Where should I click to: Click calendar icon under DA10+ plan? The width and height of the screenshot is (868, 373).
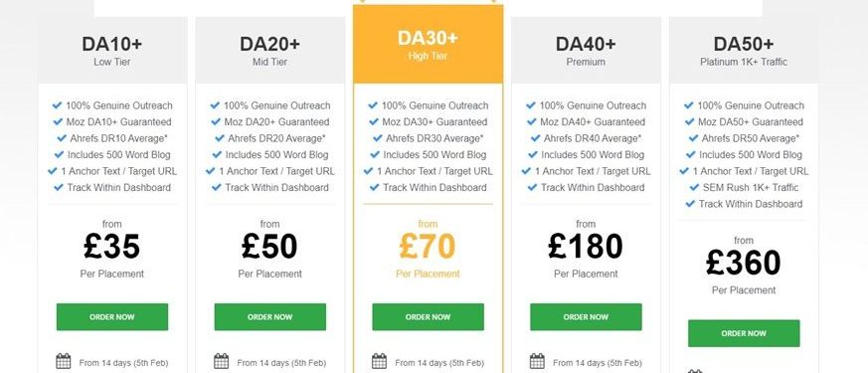tap(64, 361)
